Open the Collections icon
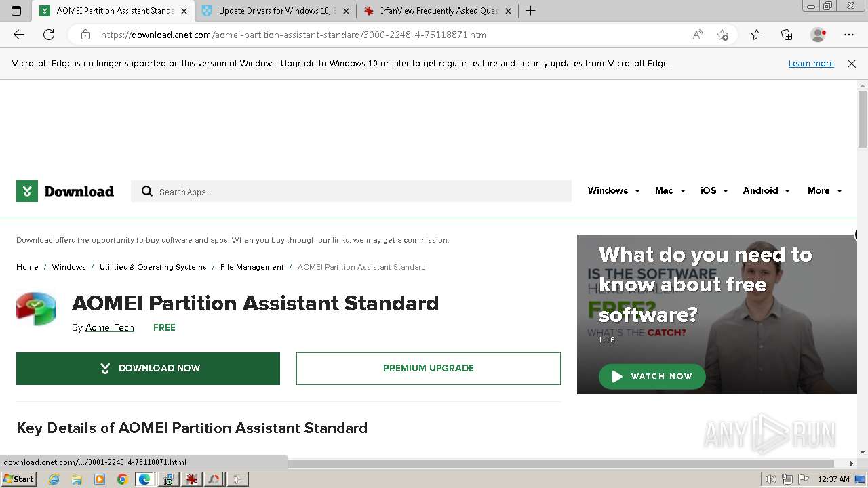868x488 pixels. click(787, 35)
